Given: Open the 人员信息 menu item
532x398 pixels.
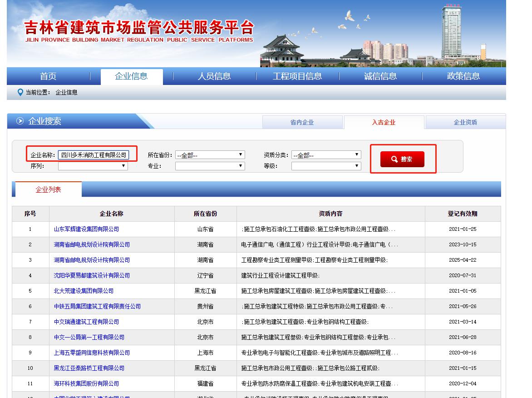Looking at the screenshot, I should [214, 76].
